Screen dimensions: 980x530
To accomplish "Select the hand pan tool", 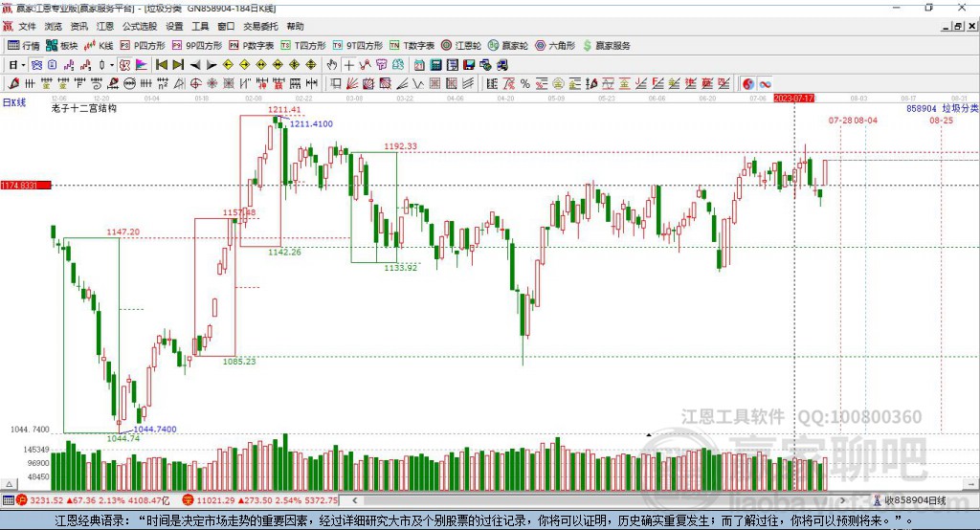I will [332, 65].
